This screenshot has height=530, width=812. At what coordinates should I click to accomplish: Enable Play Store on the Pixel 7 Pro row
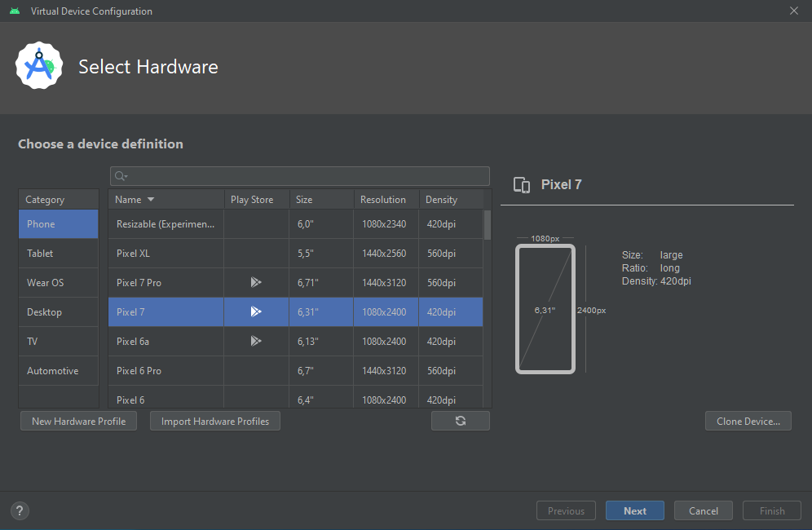(256, 282)
